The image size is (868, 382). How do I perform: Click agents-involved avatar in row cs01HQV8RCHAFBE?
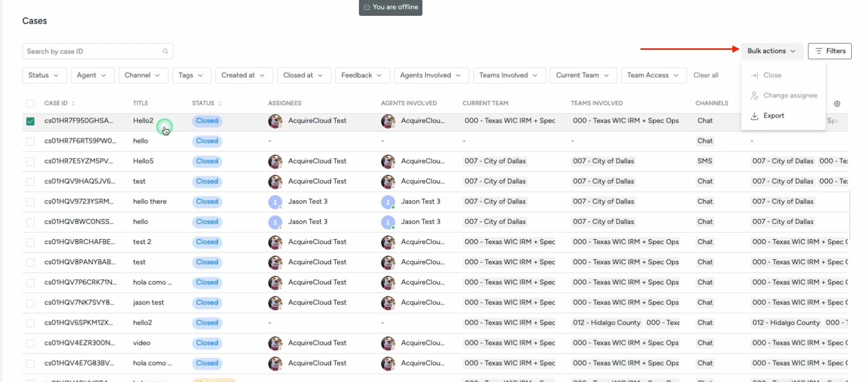tap(388, 243)
